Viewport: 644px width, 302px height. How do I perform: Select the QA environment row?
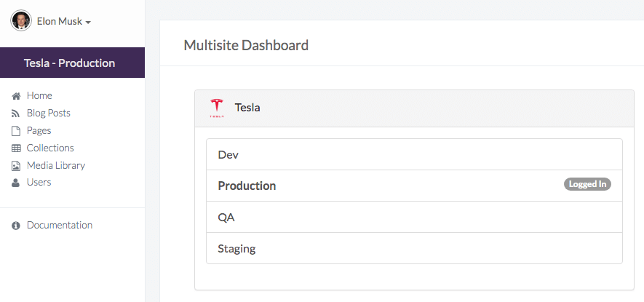414,217
